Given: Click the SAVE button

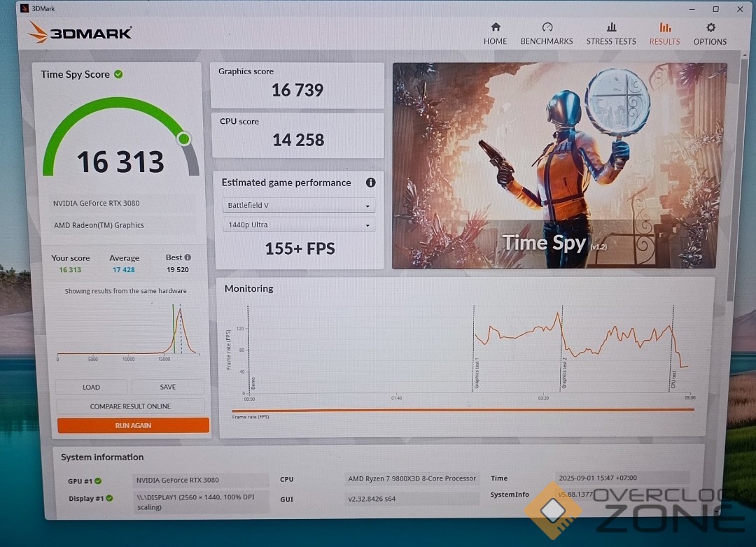Looking at the screenshot, I should 167,387.
